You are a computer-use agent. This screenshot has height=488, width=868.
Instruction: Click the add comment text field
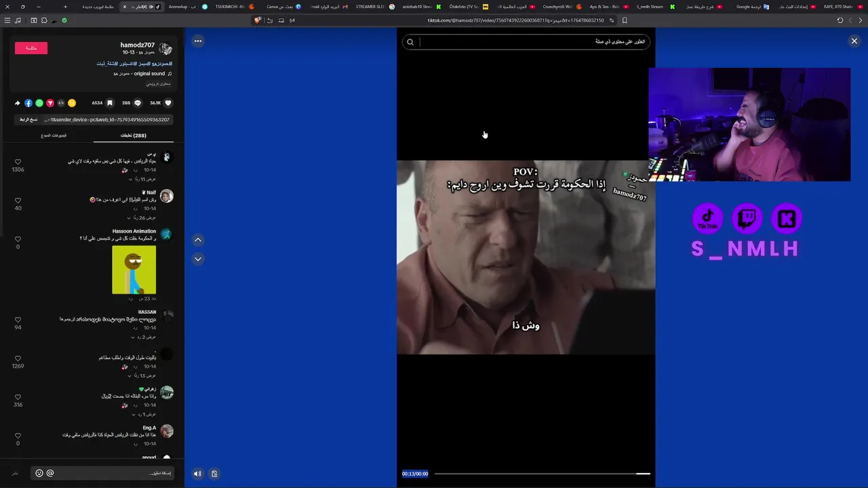point(102,473)
